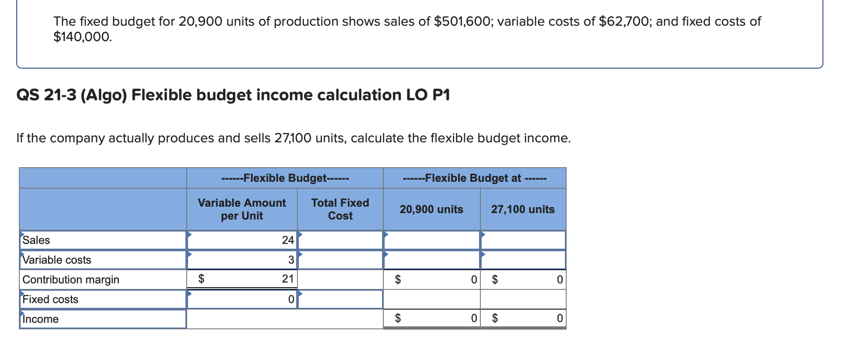
Task: Select the Sales row label cell
Action: point(103,240)
